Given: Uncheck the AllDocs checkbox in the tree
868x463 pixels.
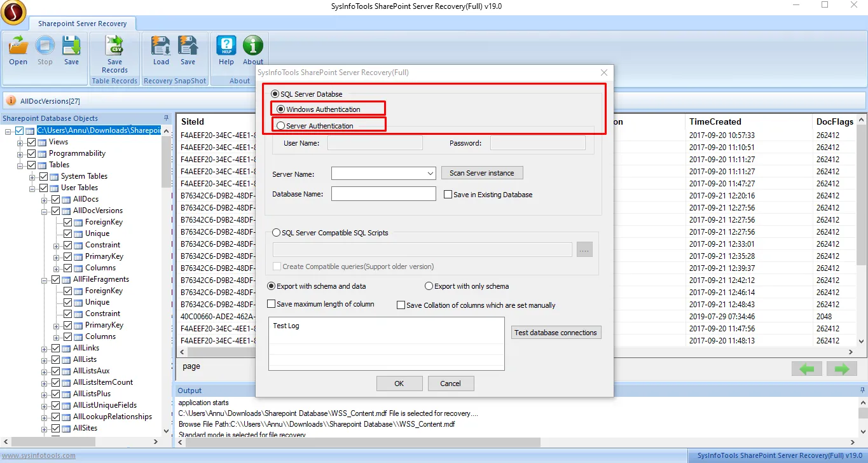Looking at the screenshot, I should coord(56,199).
